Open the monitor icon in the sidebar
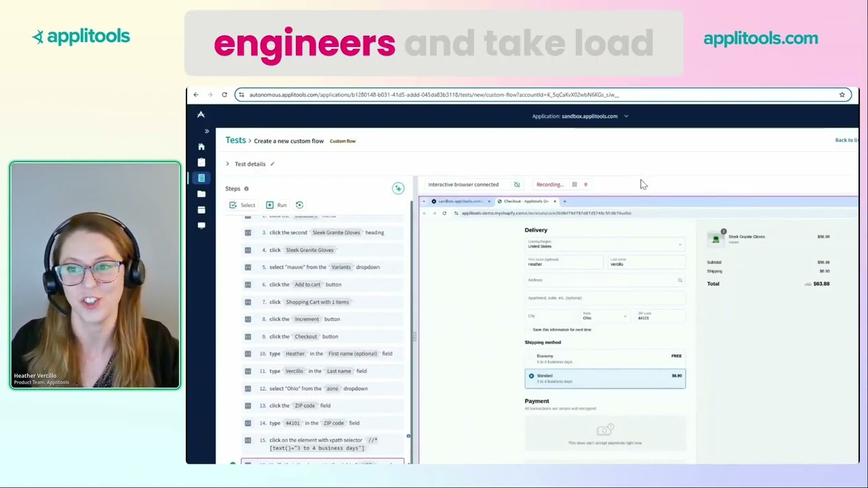Viewport: 868px width, 488px height. pyautogui.click(x=201, y=226)
